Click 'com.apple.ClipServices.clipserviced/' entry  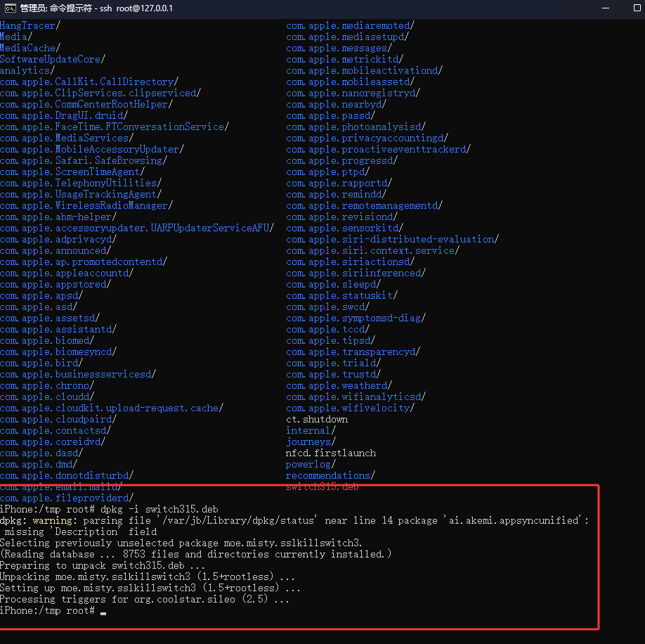pos(100,93)
